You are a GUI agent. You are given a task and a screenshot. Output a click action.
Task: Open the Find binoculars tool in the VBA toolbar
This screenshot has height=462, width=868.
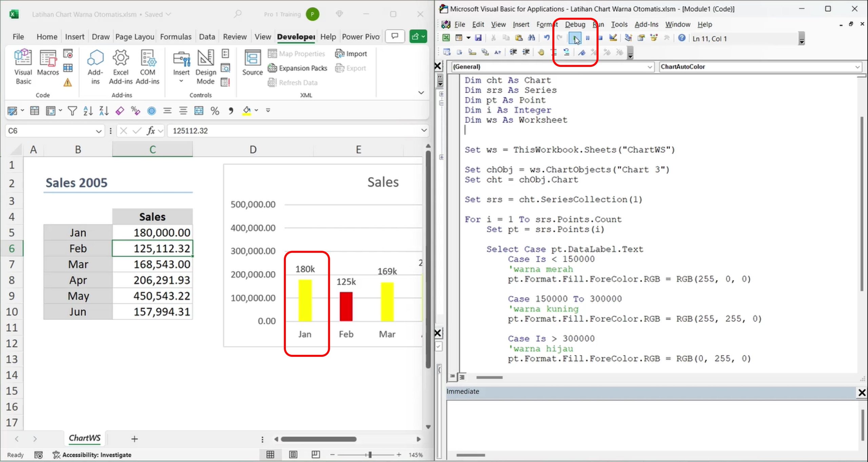[531, 38]
